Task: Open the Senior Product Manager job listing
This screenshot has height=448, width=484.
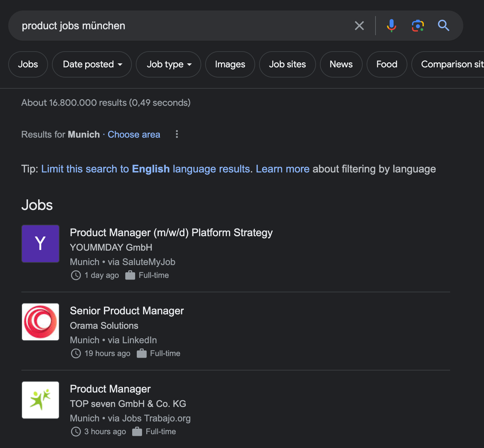Action: coord(127,311)
